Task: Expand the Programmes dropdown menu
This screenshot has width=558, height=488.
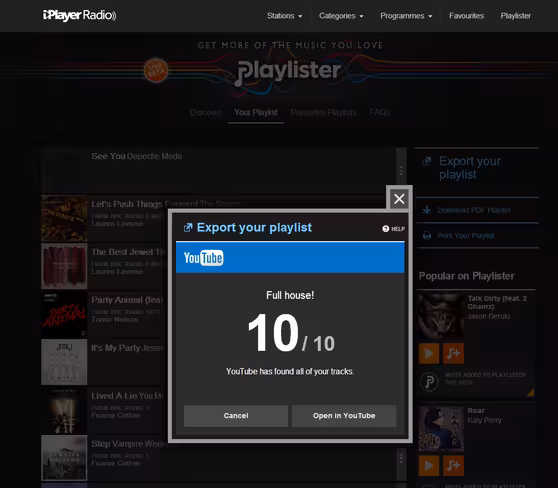Action: coord(406,16)
